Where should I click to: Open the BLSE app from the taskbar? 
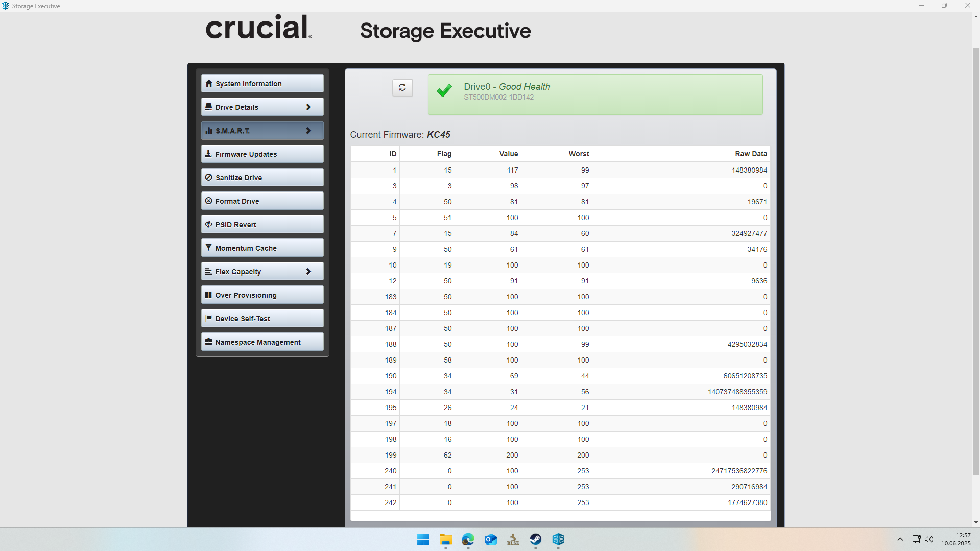click(x=513, y=539)
